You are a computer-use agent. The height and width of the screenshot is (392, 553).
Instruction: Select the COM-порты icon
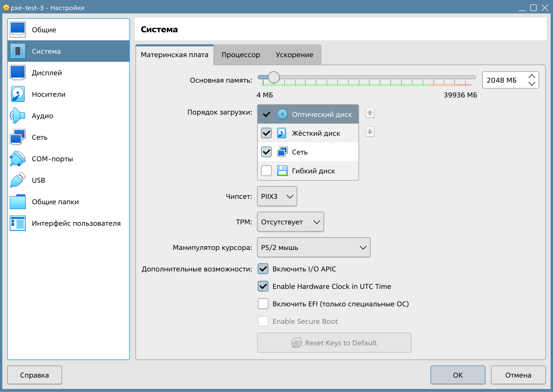(18, 159)
